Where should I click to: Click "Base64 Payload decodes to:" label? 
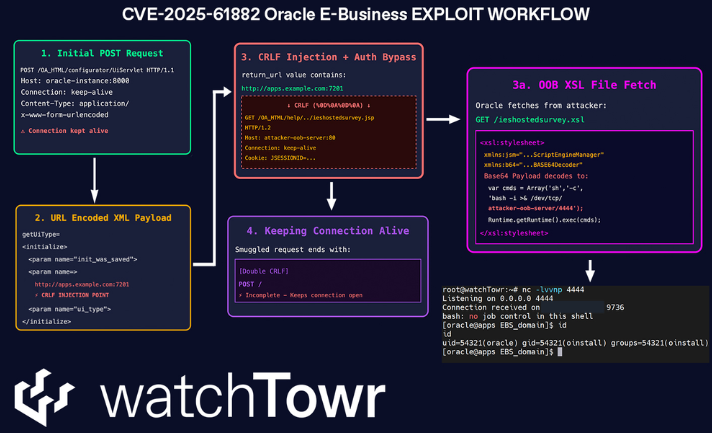click(x=536, y=176)
